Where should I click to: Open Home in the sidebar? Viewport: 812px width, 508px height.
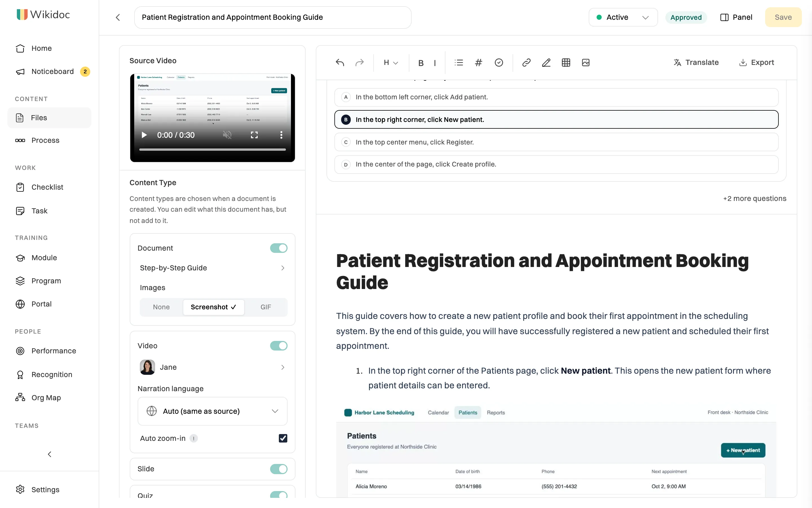49,48
